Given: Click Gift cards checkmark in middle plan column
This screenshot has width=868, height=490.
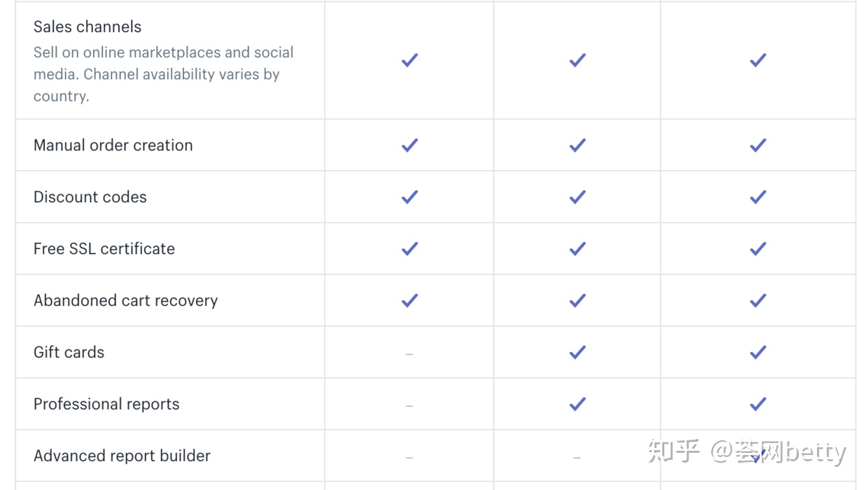Looking at the screenshot, I should pyautogui.click(x=577, y=352).
